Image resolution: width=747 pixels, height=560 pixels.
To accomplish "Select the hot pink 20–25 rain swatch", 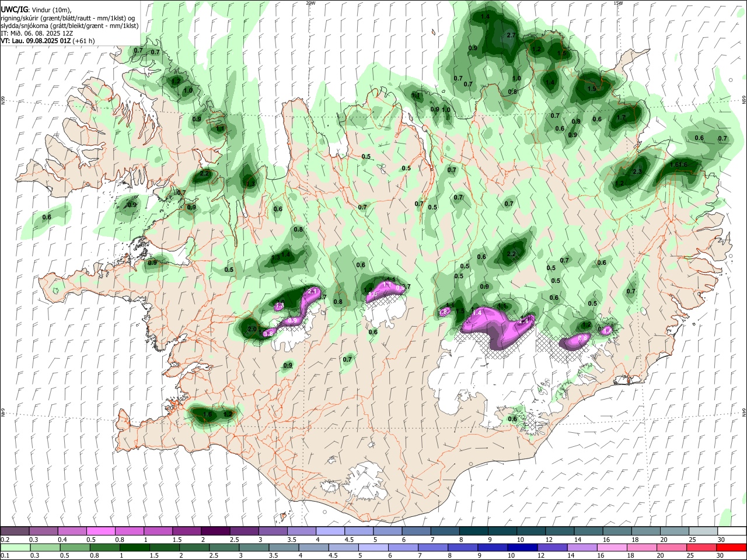I will click(672, 547).
